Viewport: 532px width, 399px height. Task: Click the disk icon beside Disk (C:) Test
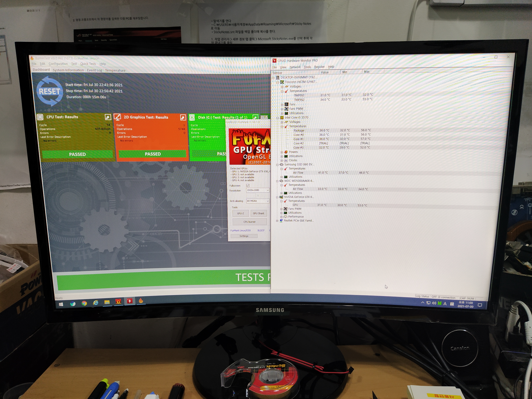click(192, 117)
